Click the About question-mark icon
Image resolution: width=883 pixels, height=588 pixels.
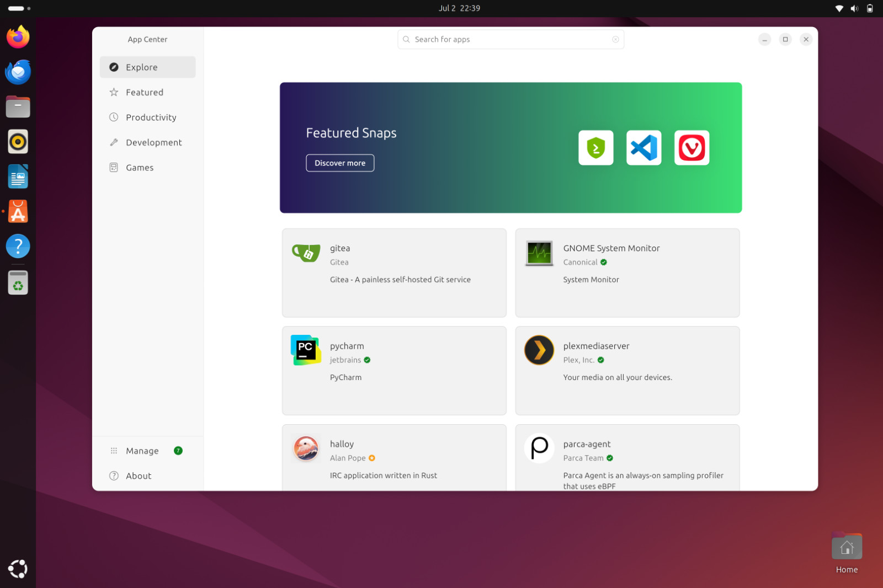[x=114, y=475]
